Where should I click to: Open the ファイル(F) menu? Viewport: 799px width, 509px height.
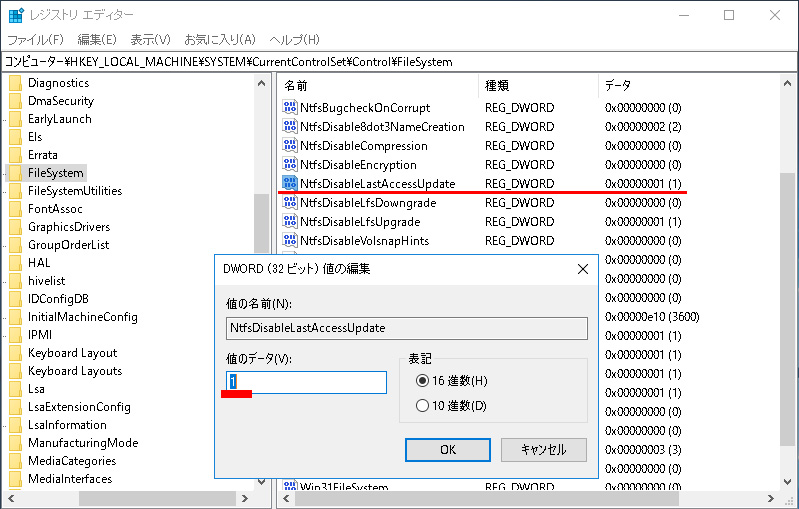[35, 40]
